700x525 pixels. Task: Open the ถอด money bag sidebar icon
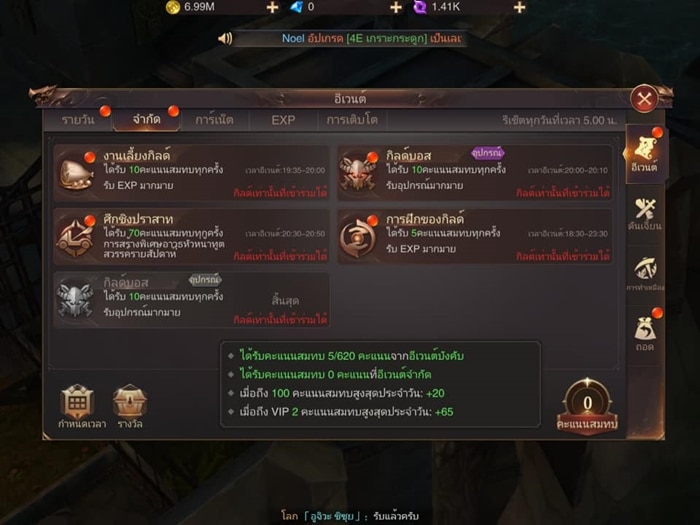[645, 333]
